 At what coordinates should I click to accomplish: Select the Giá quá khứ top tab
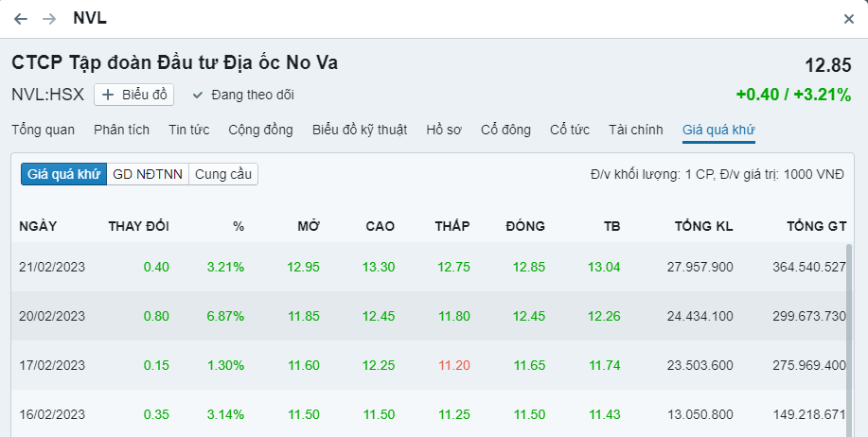[x=718, y=130]
